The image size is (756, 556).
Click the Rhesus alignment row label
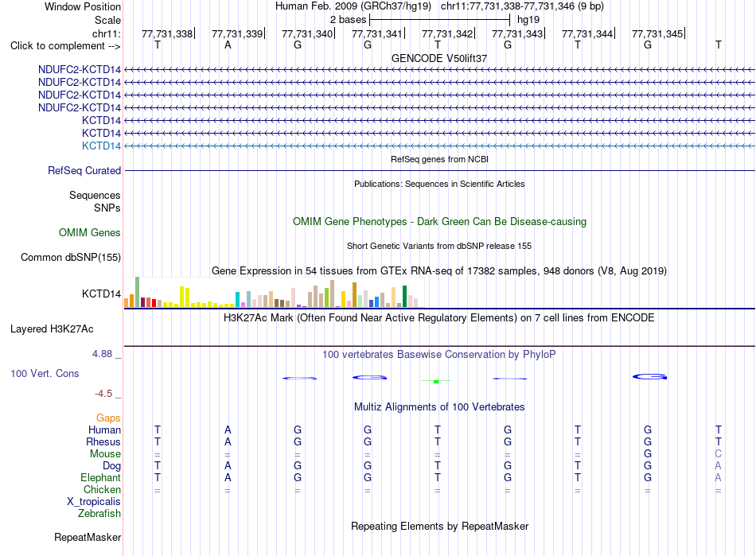pyautogui.click(x=103, y=441)
